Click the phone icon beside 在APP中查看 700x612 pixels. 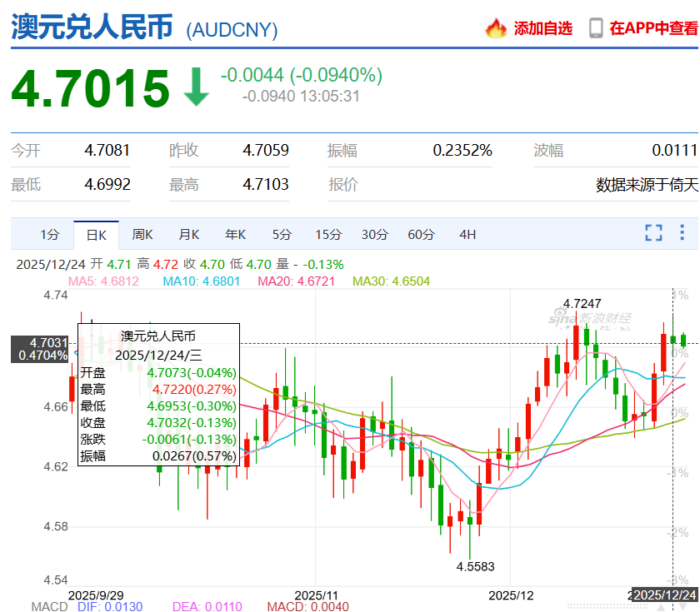point(596,28)
